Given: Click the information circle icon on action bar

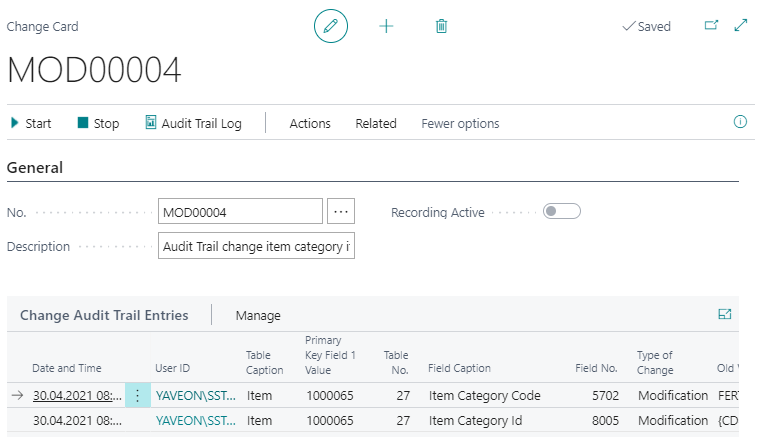Looking at the screenshot, I should (x=741, y=122).
